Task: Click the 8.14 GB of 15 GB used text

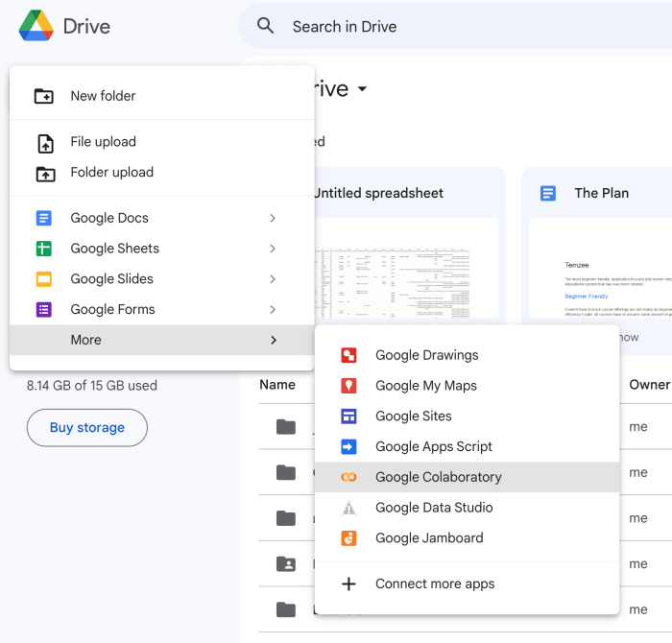Action: tap(92, 386)
